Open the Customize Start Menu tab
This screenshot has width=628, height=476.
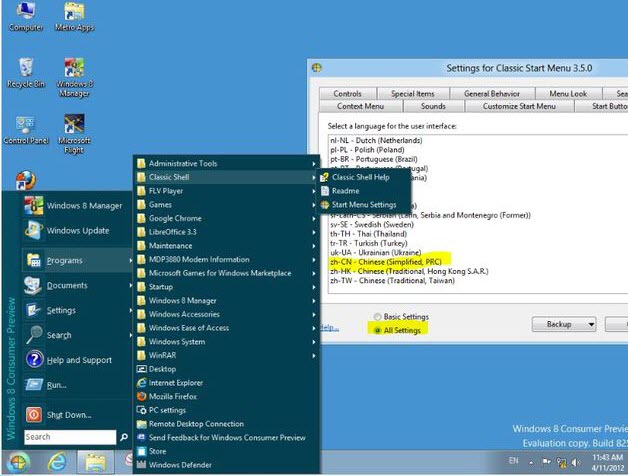click(519, 106)
